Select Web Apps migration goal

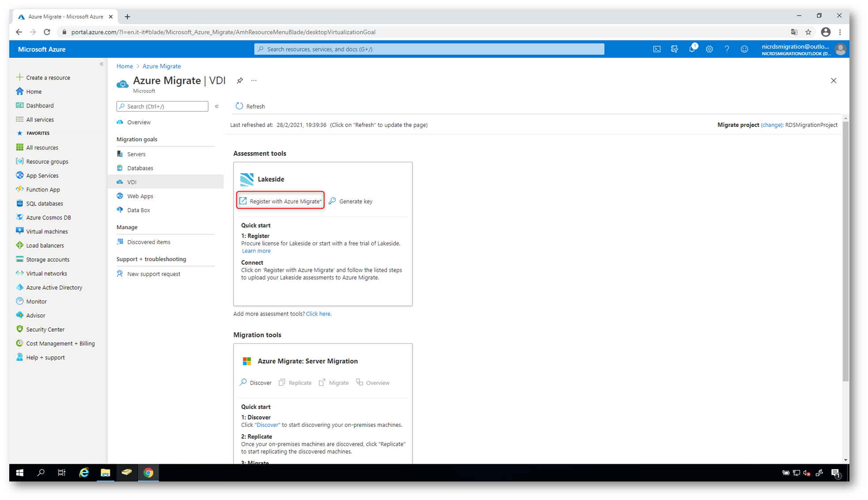click(166, 196)
